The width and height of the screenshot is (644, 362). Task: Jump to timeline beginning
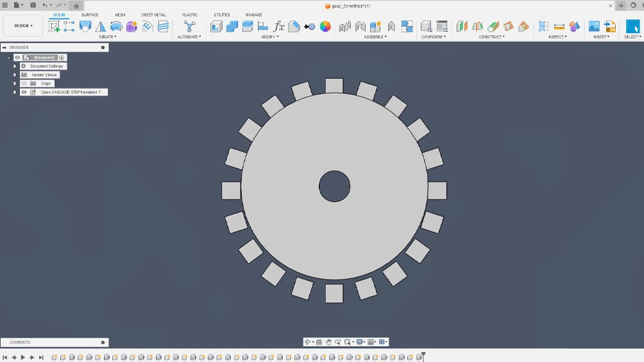5,358
